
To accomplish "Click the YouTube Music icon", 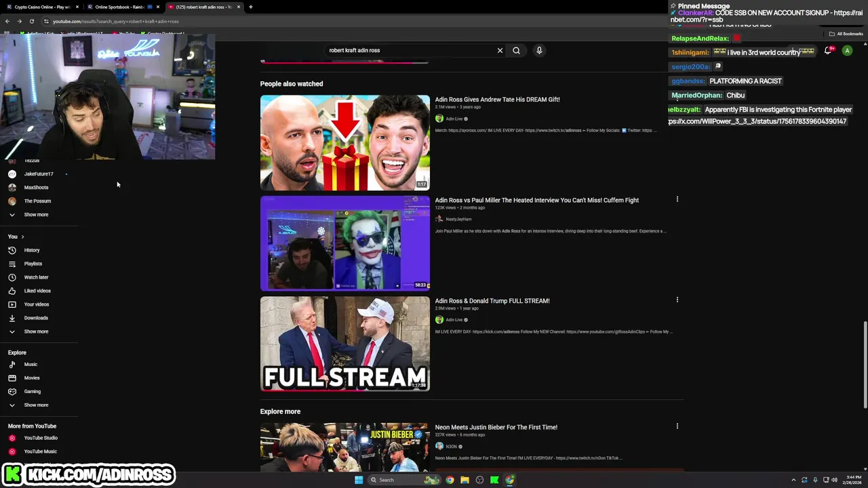I will point(12,451).
